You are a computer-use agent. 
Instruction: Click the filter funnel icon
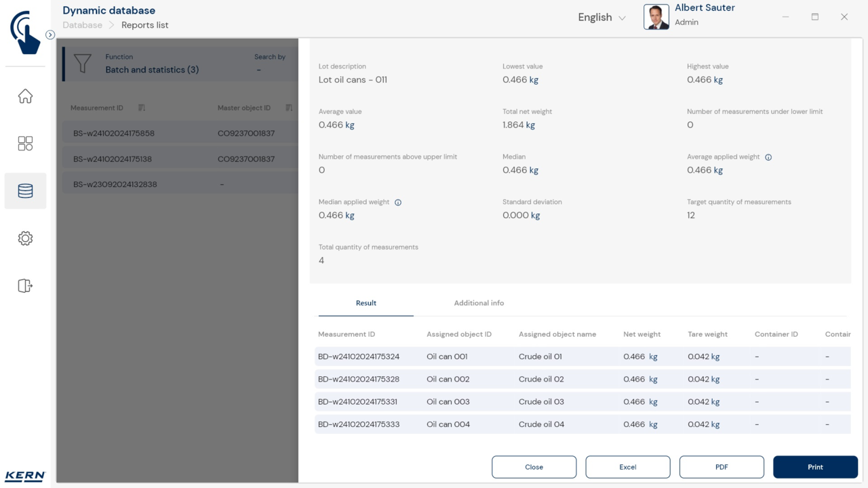pos(82,64)
